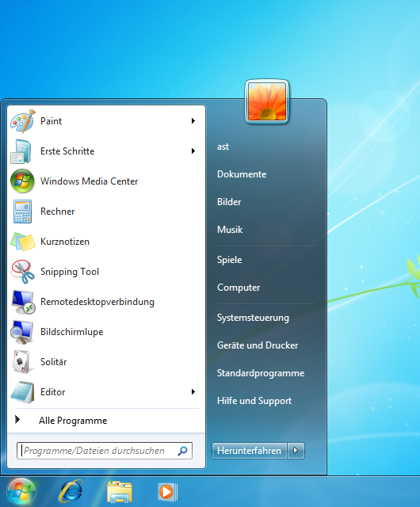Expand the Alle Programme arrow

click(x=17, y=420)
